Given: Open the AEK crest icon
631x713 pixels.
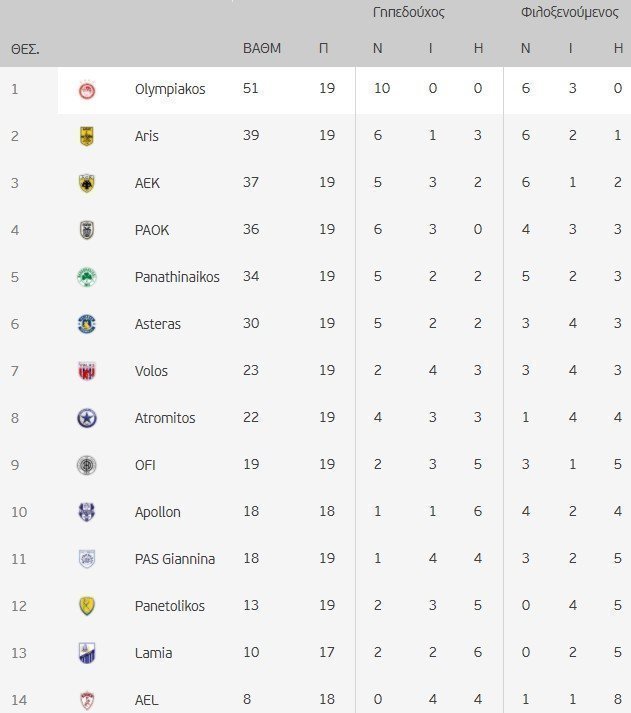Looking at the screenshot, I should pos(87,183).
